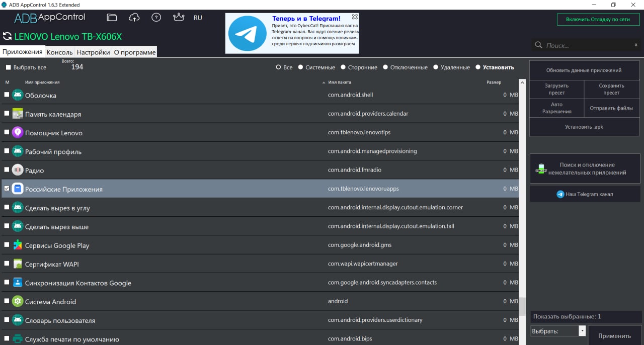Image resolution: width=644 pixels, height=345 pixels.
Task: Close the Telegram ad banner
Action: [x=355, y=17]
